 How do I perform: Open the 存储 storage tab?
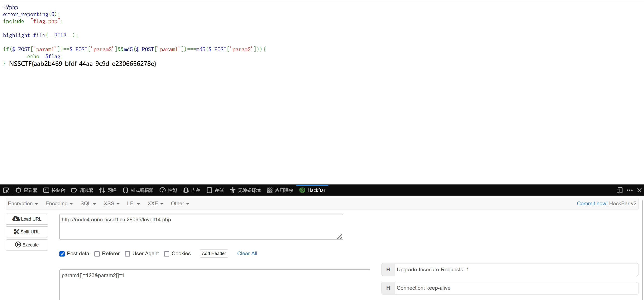click(215, 190)
